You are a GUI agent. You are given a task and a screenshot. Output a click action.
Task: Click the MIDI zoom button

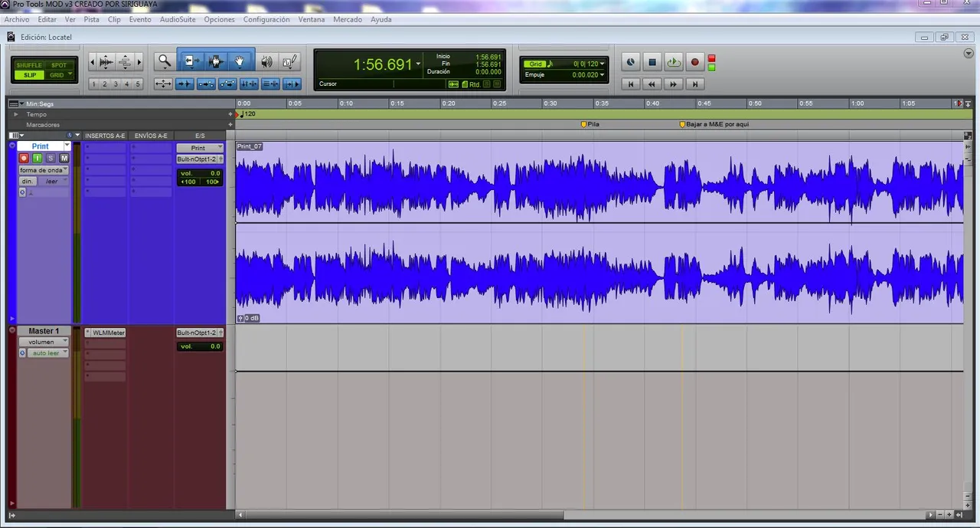click(x=125, y=61)
